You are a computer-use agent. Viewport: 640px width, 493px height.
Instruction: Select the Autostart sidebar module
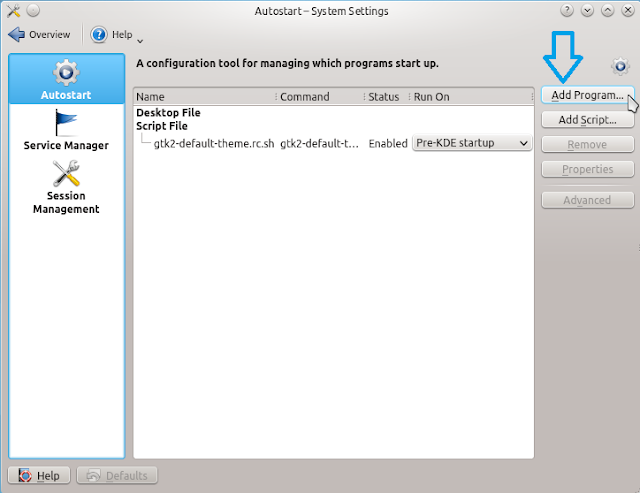click(67, 79)
